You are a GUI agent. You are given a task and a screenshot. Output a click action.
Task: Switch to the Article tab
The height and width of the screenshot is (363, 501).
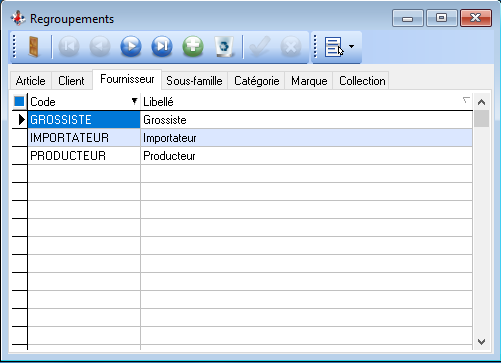point(30,81)
